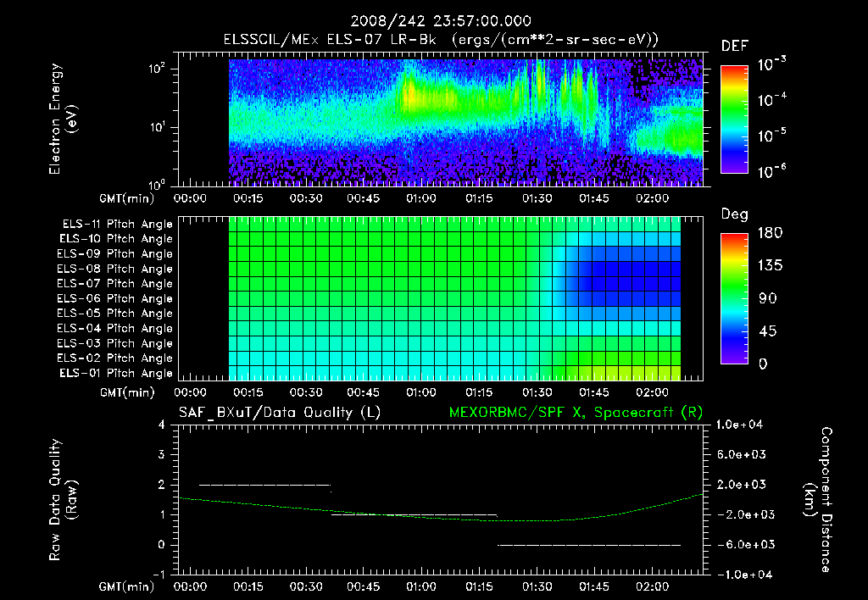Click the 01:00 tick below the spectrogram
This screenshot has height=600, width=868.
coord(421,198)
